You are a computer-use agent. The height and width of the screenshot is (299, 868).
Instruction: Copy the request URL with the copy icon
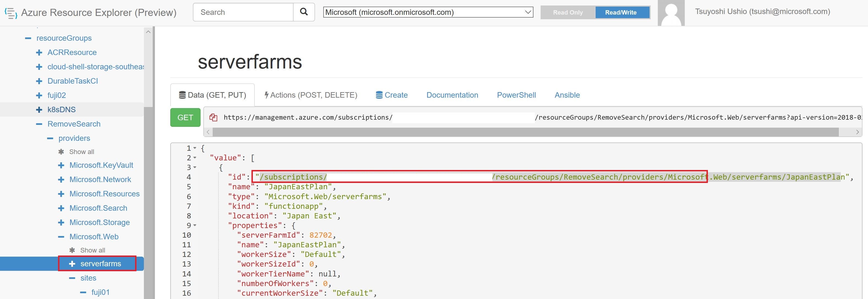pyautogui.click(x=213, y=117)
